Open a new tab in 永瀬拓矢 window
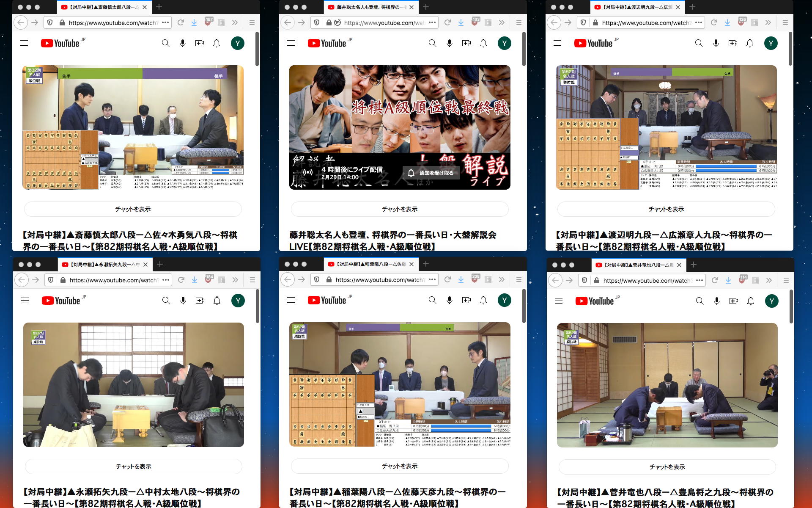Viewport: 812px width, 508px height. pos(160,264)
